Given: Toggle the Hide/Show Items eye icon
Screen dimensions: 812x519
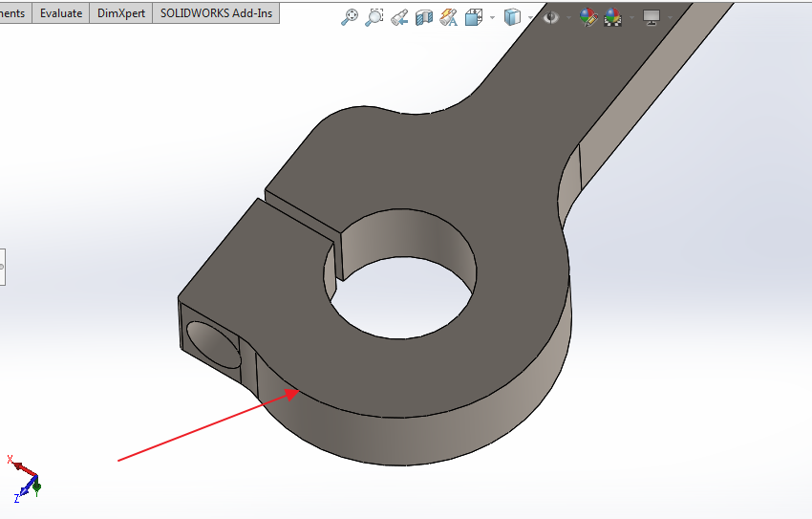Looking at the screenshot, I should (x=550, y=17).
